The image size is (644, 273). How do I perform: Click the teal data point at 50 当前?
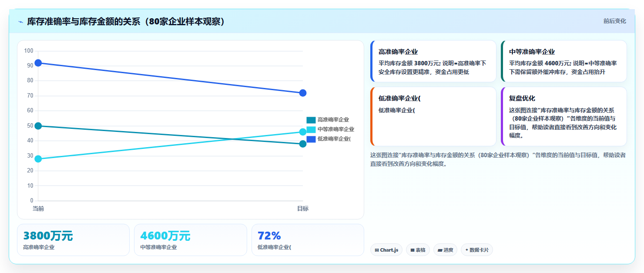click(x=38, y=126)
